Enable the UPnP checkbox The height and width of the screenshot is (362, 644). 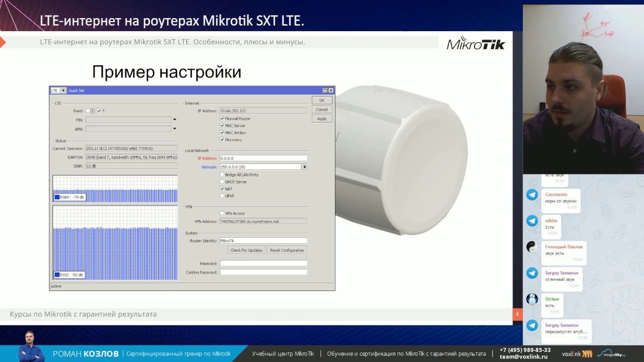(222, 196)
